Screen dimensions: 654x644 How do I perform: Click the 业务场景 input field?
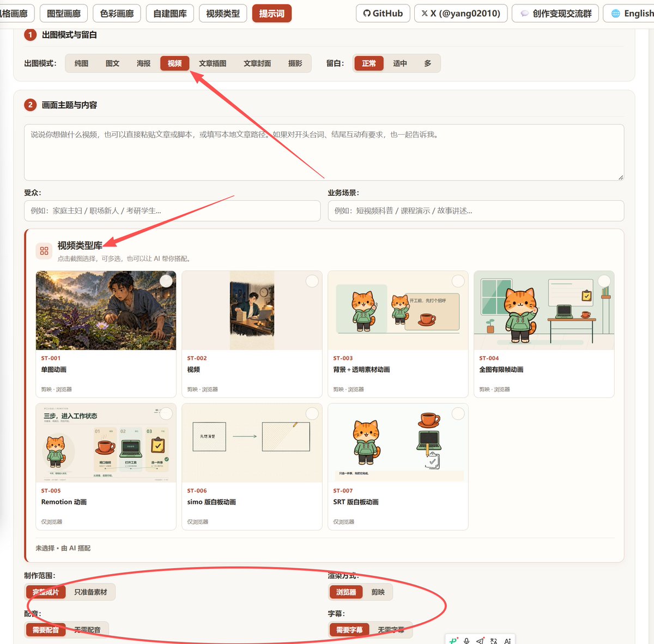coord(476,210)
